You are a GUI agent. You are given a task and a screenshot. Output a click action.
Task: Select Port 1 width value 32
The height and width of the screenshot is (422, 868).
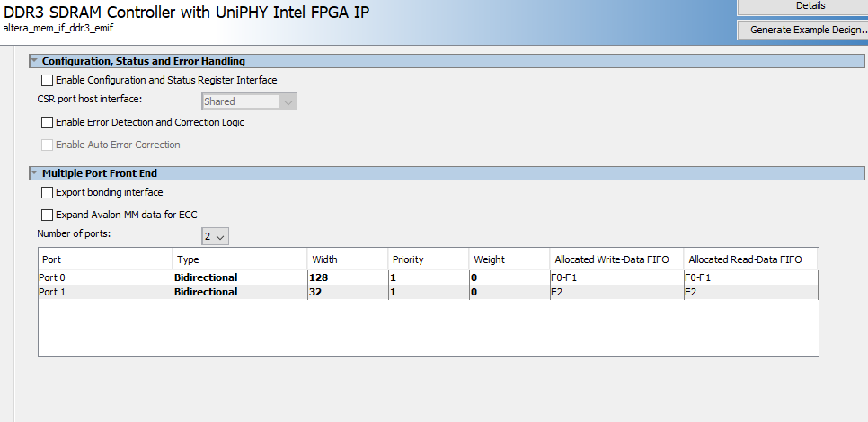point(348,292)
